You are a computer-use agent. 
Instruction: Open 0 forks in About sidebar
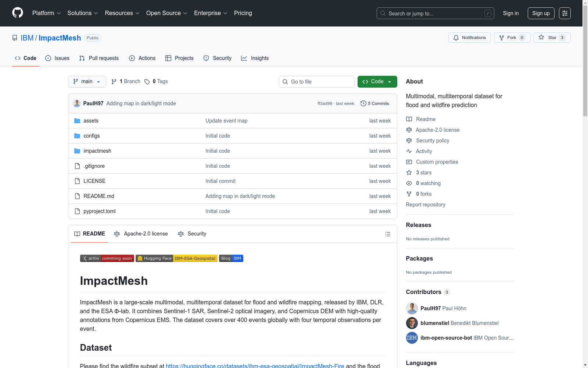(x=424, y=194)
